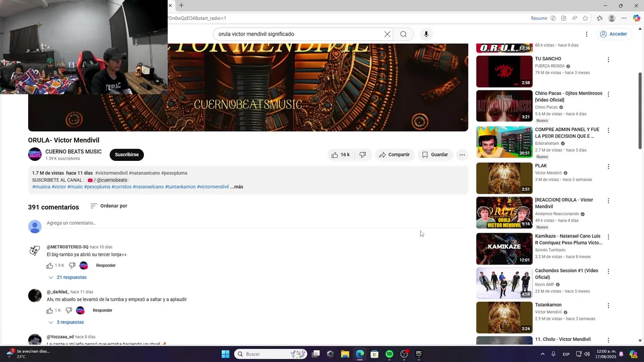Open a new browser tab with plus
644x362 pixels.
point(181,6)
